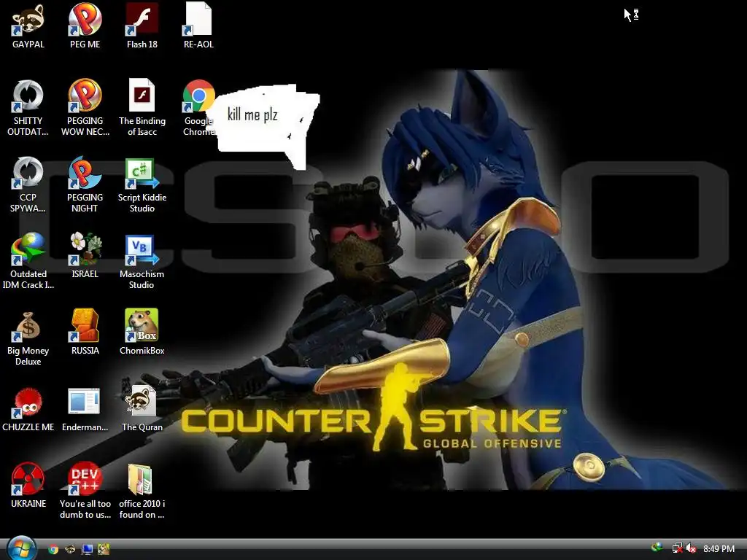
Task: Click the raccoon icon in quick launch
Action: (x=70, y=550)
